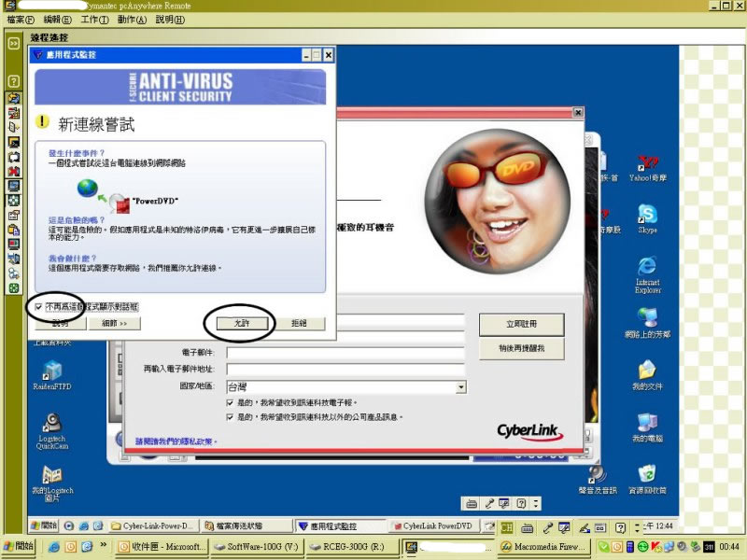The image size is (747, 560).
Task: Click the F-Secure shield icon in the dialog title bar
Action: click(37, 55)
